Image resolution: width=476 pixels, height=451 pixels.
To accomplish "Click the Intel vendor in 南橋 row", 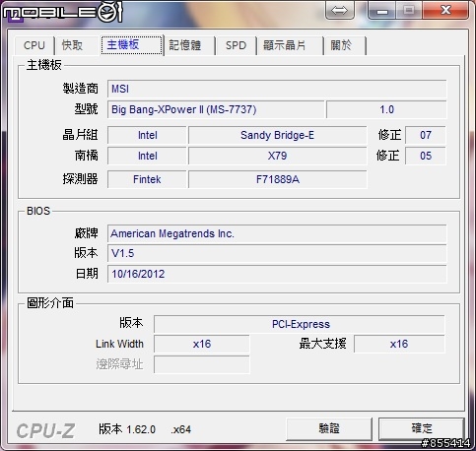I will 147,156.
